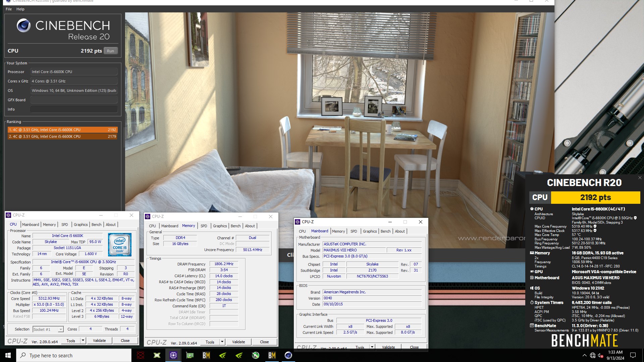Expand Tools dropdown arrow in CPU tab window
Image resolution: width=644 pixels, height=362 pixels.
(83, 341)
